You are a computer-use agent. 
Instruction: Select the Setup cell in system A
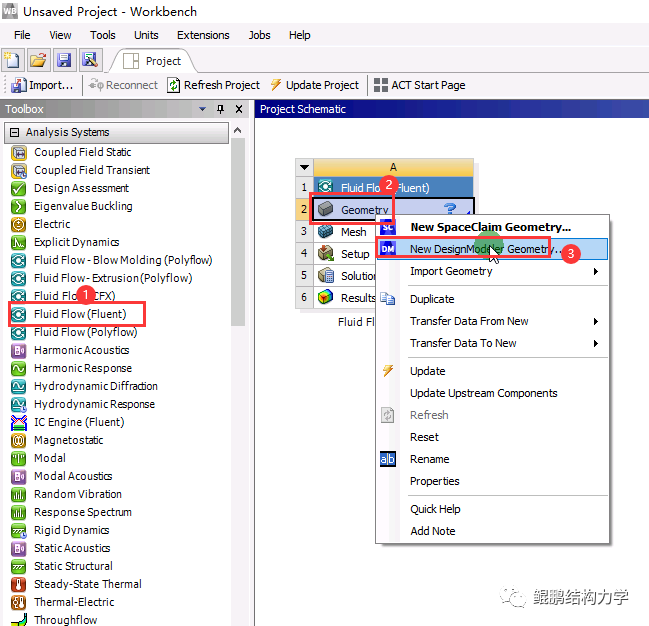click(344, 254)
